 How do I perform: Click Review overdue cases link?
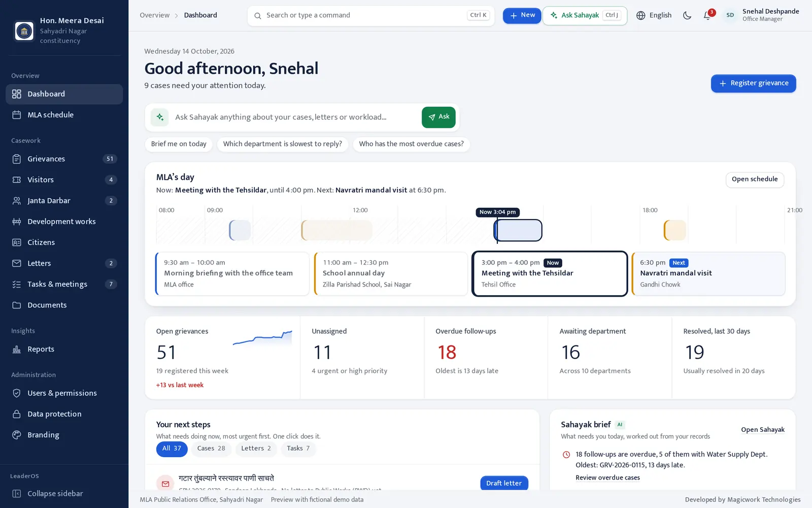point(607,478)
